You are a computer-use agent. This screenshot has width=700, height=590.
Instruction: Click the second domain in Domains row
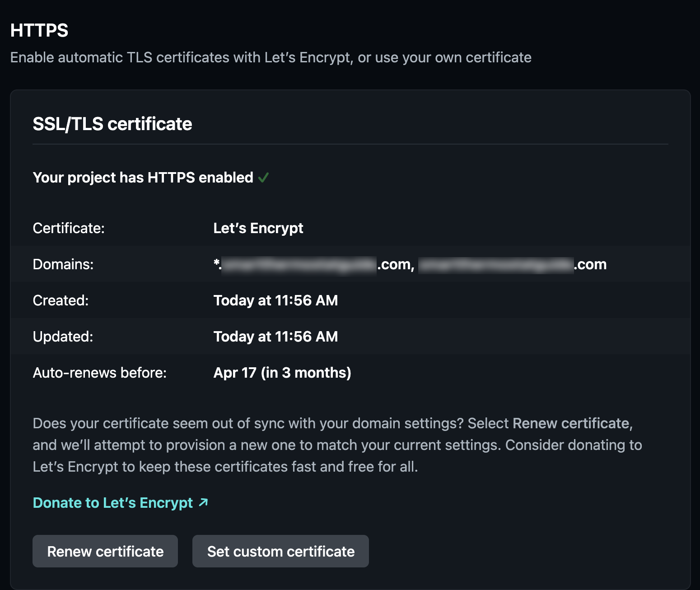point(512,264)
